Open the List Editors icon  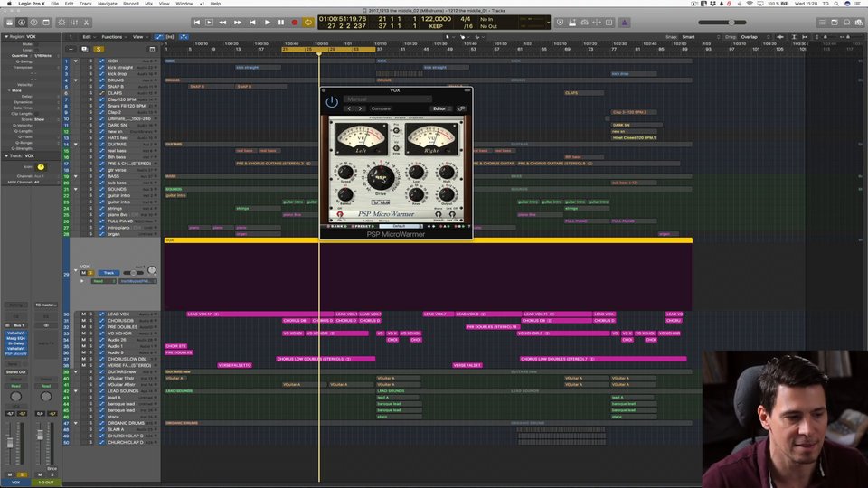(x=822, y=23)
